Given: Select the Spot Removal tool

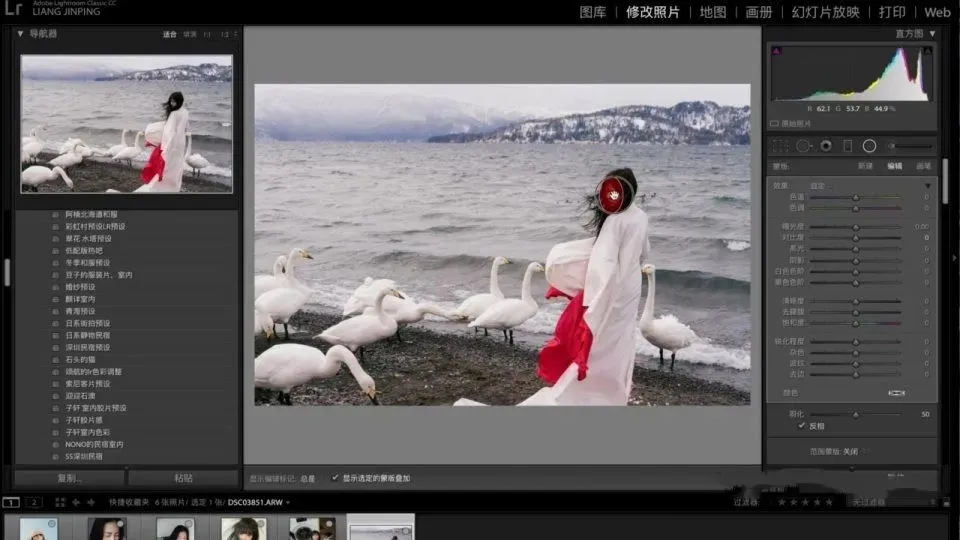Looking at the screenshot, I should (x=803, y=146).
